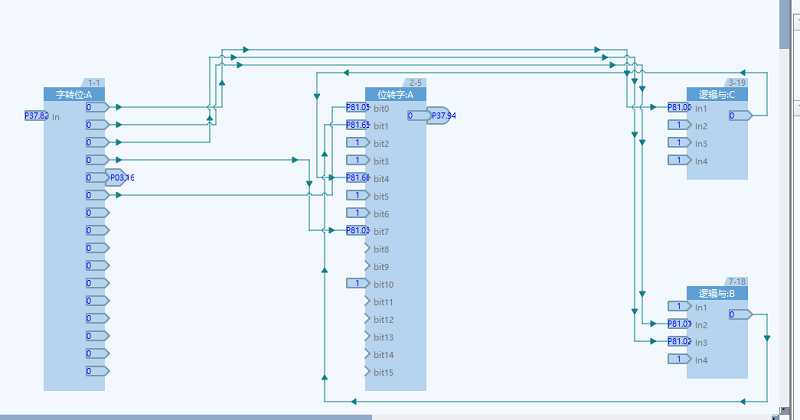Select the P37.94 output pin on 位转字:A
800x420 pixels.
(441, 116)
